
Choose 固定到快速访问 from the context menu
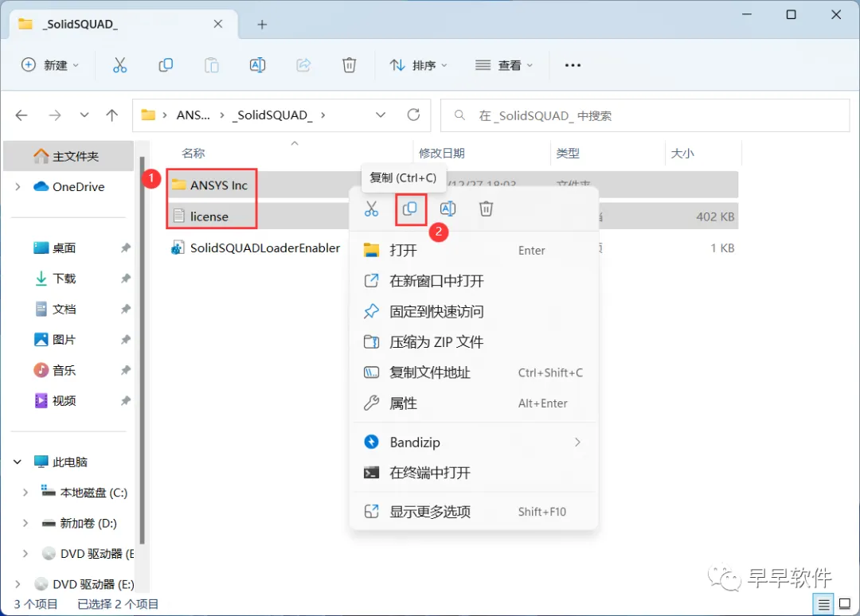(x=474, y=312)
